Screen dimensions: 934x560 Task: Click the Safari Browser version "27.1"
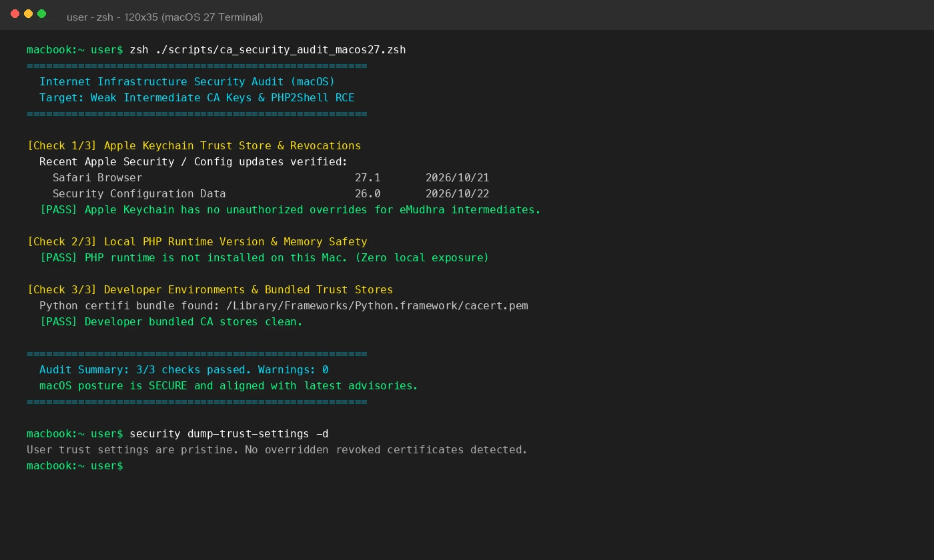tap(368, 178)
